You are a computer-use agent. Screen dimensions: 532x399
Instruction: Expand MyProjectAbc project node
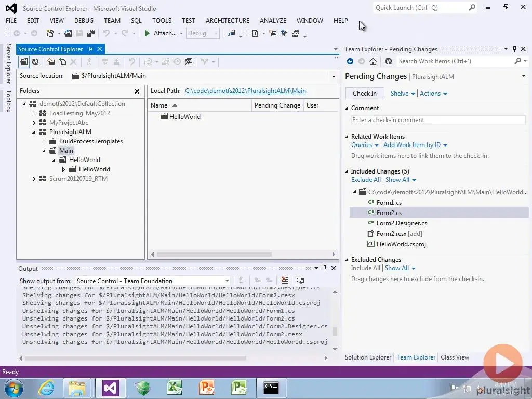coord(34,123)
